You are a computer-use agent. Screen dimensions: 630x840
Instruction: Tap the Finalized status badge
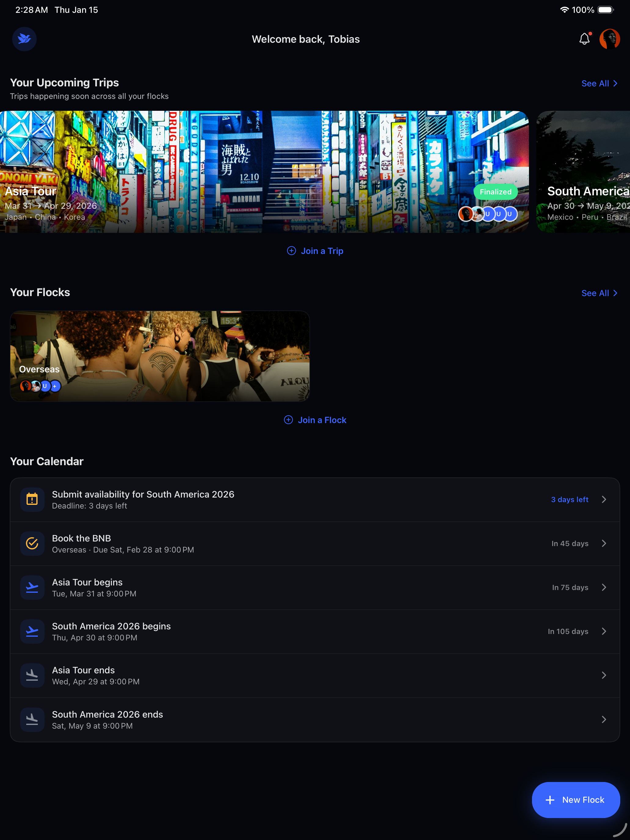(496, 192)
